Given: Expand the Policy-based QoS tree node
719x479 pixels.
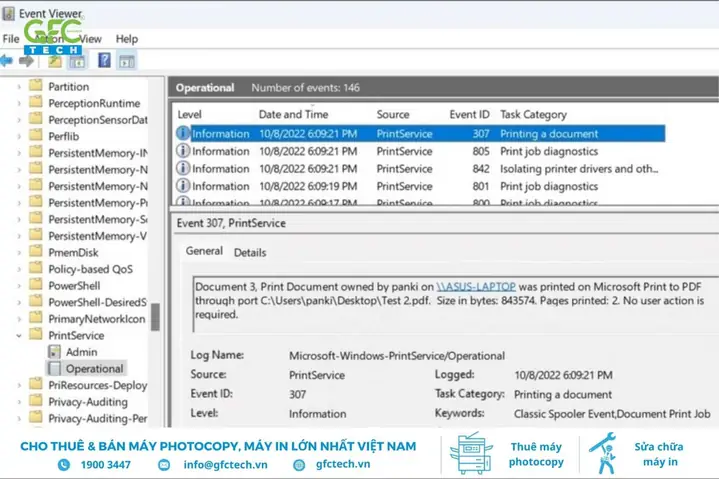Looking at the screenshot, I should (19, 269).
